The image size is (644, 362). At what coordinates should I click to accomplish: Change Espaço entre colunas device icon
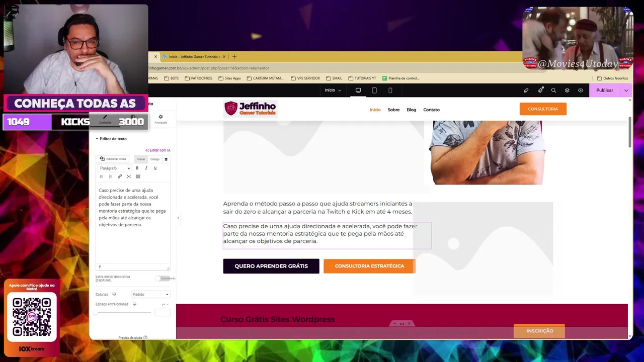(134, 304)
